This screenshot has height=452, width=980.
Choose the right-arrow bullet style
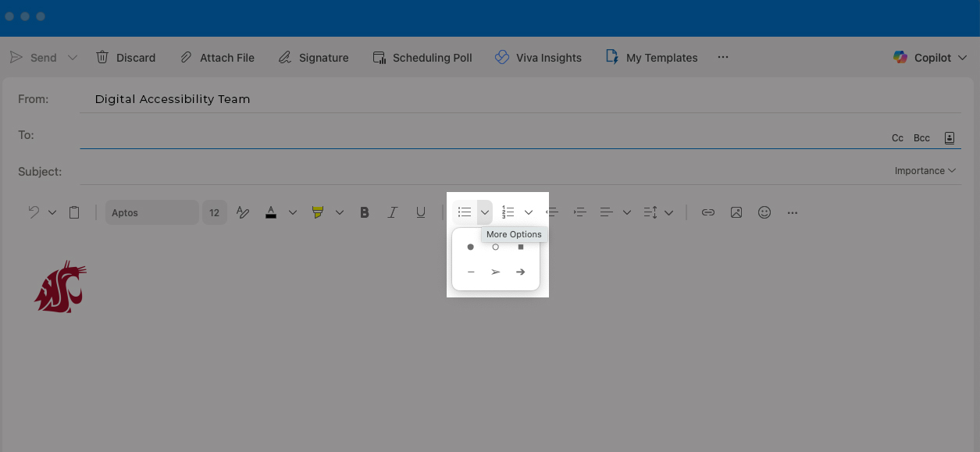click(x=520, y=272)
